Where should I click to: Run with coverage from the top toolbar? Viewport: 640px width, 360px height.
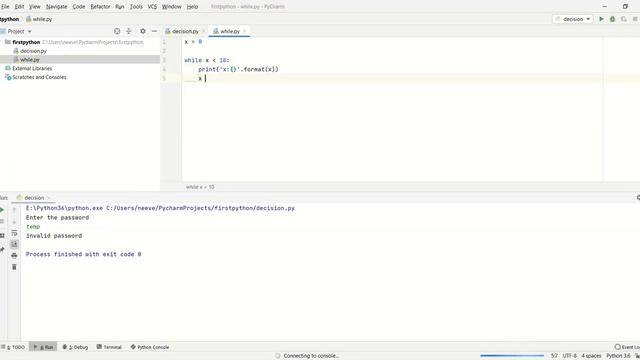point(624,19)
